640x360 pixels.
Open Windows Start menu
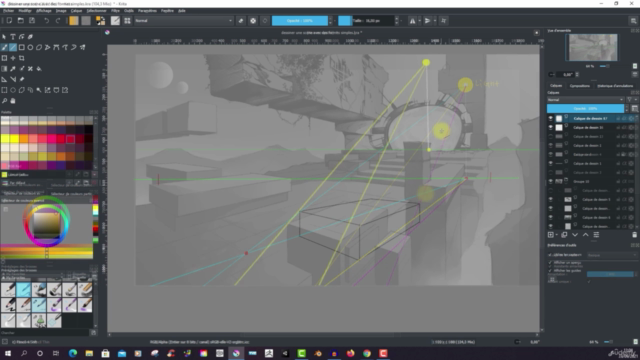click(8, 353)
